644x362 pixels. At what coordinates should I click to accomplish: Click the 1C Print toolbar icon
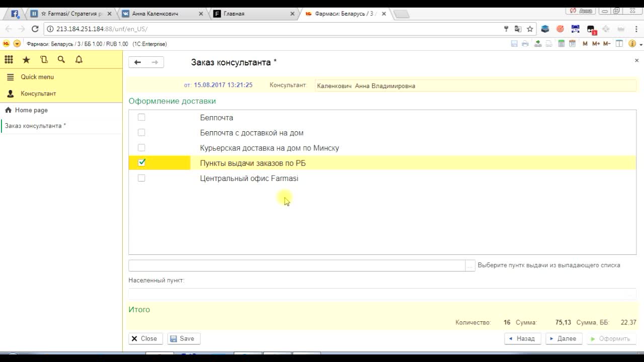click(525, 44)
